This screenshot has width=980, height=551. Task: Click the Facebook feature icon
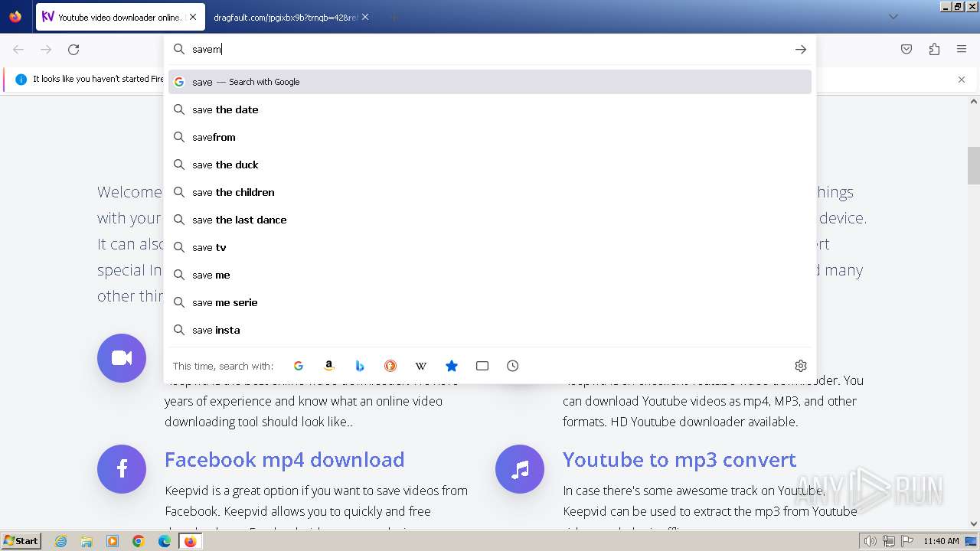122,469
